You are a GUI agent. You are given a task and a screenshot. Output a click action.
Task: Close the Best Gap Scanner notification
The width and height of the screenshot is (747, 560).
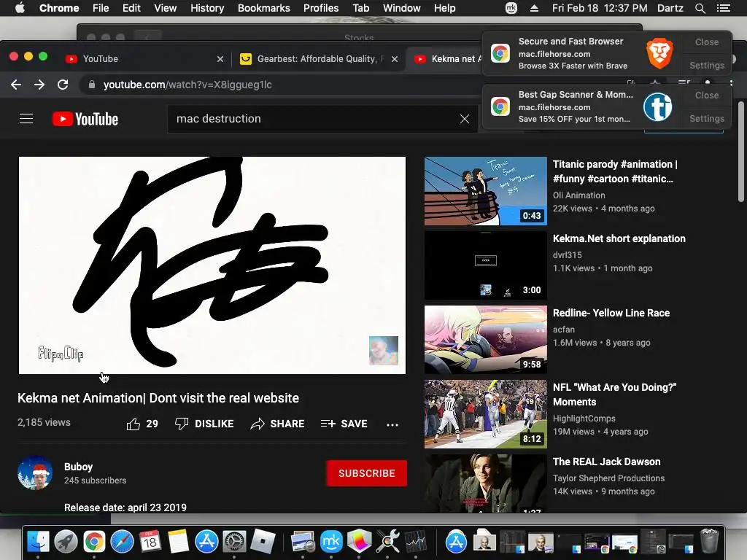point(706,96)
